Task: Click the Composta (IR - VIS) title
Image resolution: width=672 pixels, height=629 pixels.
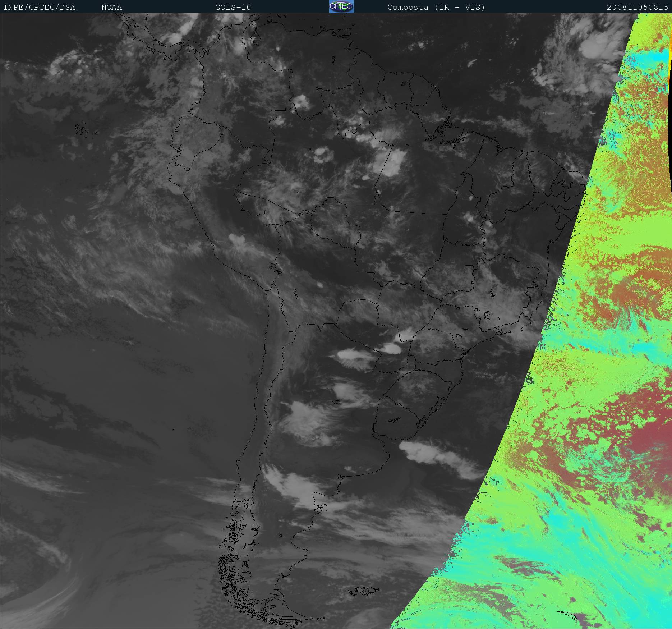Action: click(x=436, y=7)
